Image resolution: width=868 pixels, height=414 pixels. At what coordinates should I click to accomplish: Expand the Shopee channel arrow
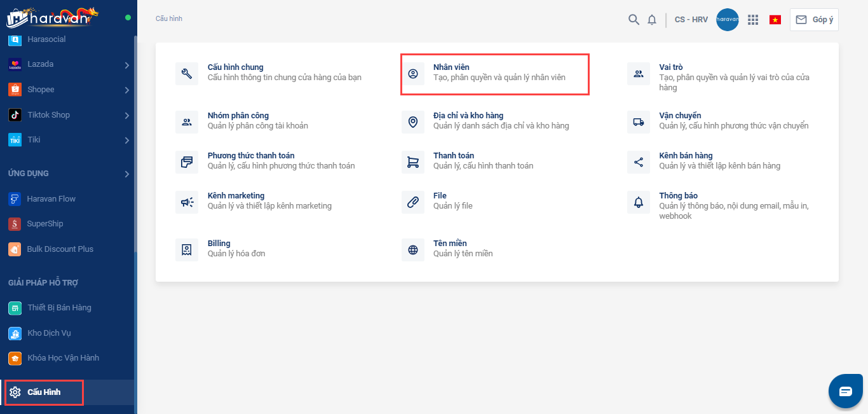127,90
